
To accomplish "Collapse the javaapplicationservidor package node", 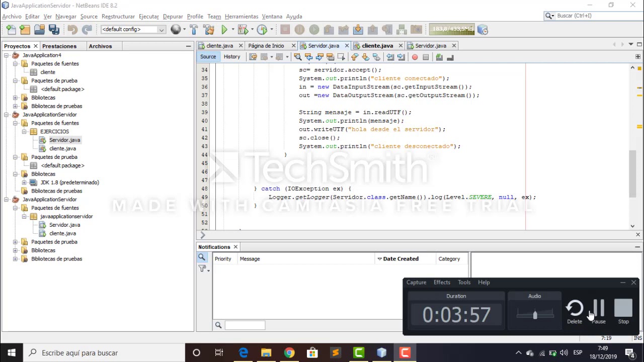I will [24, 216].
